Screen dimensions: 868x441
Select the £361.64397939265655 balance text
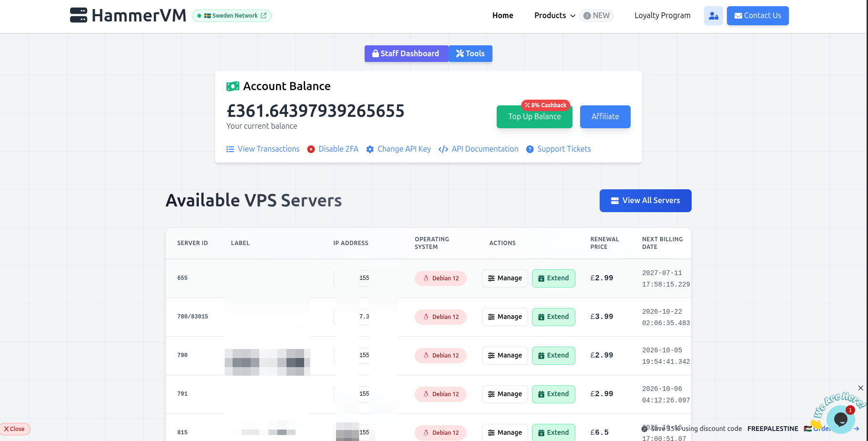(x=316, y=111)
